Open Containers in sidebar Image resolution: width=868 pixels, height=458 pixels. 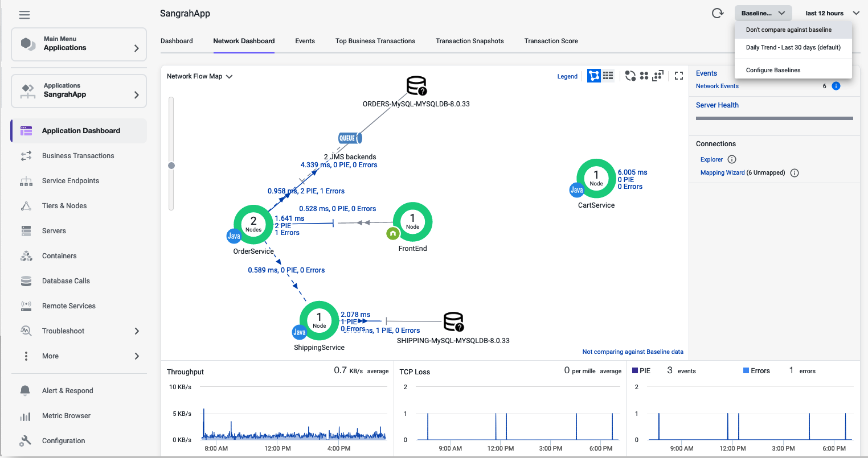[x=79, y=256]
